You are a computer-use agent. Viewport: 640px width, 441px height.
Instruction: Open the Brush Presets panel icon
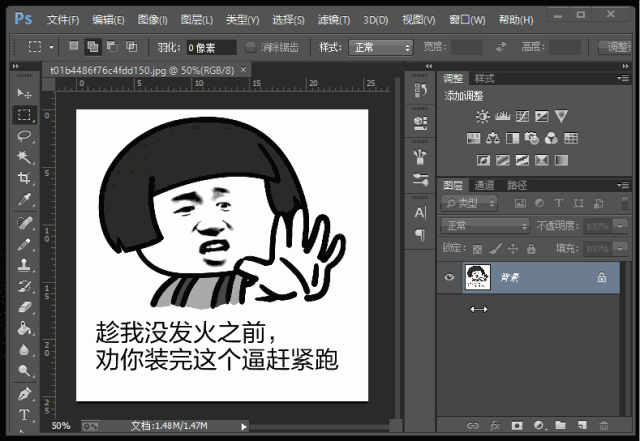(420, 156)
